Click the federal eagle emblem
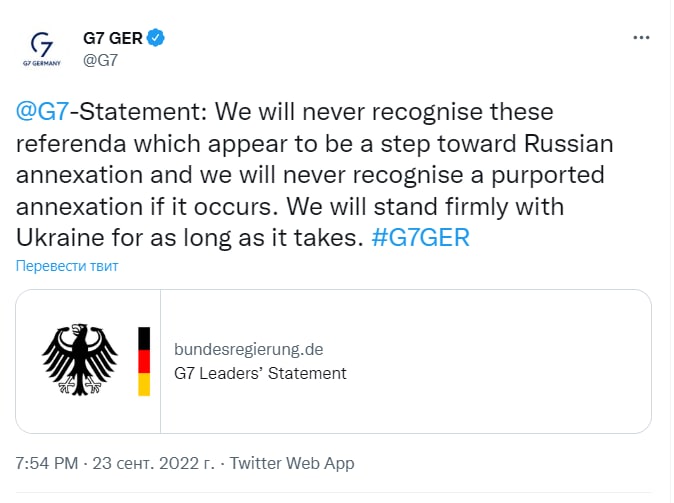This screenshot has height=503, width=674. (x=80, y=360)
